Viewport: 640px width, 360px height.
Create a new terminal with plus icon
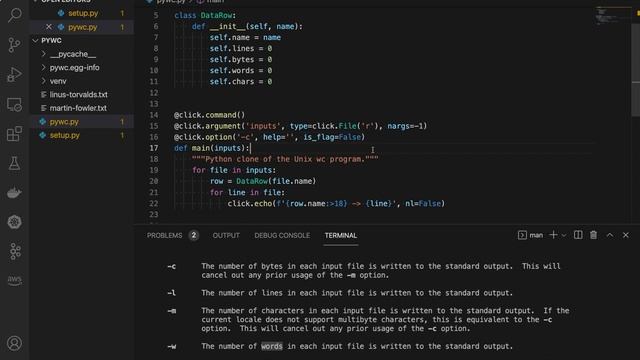[x=553, y=235]
